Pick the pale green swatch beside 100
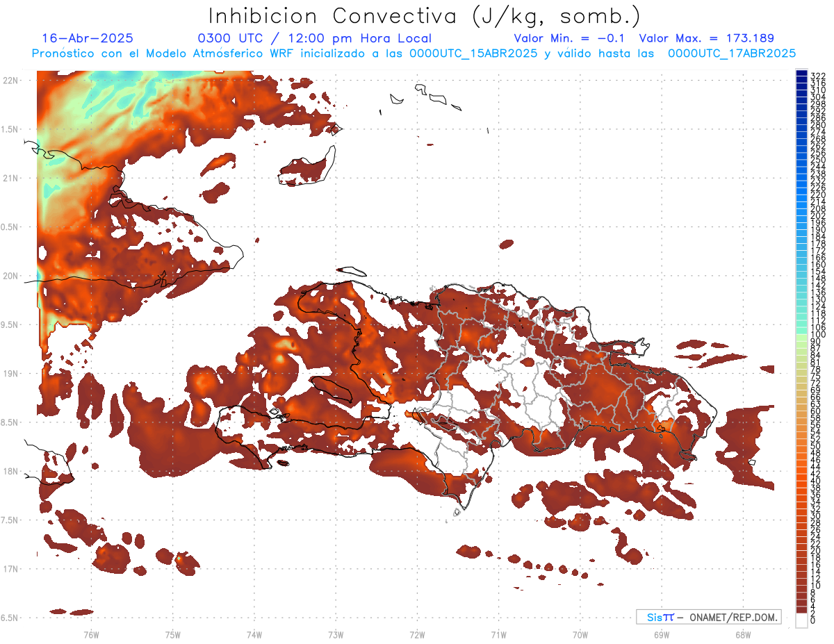Image resolution: width=834 pixels, height=644 pixels. tap(801, 338)
